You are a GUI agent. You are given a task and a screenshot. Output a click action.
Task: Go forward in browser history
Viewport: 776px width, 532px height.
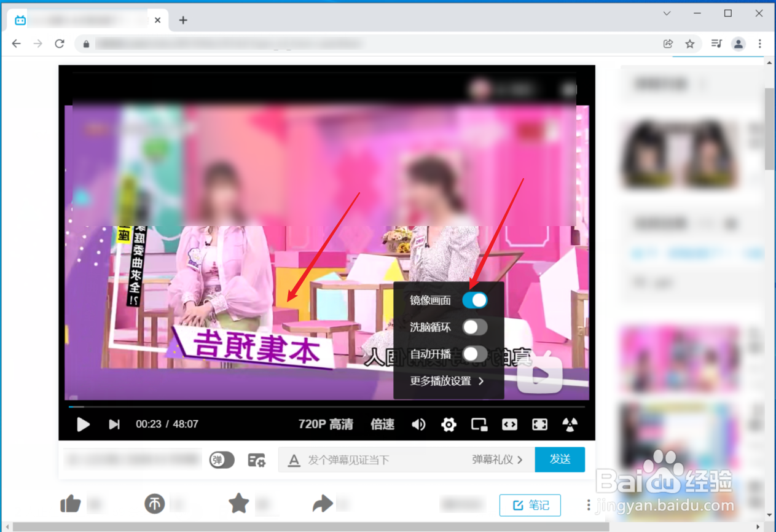(38, 44)
